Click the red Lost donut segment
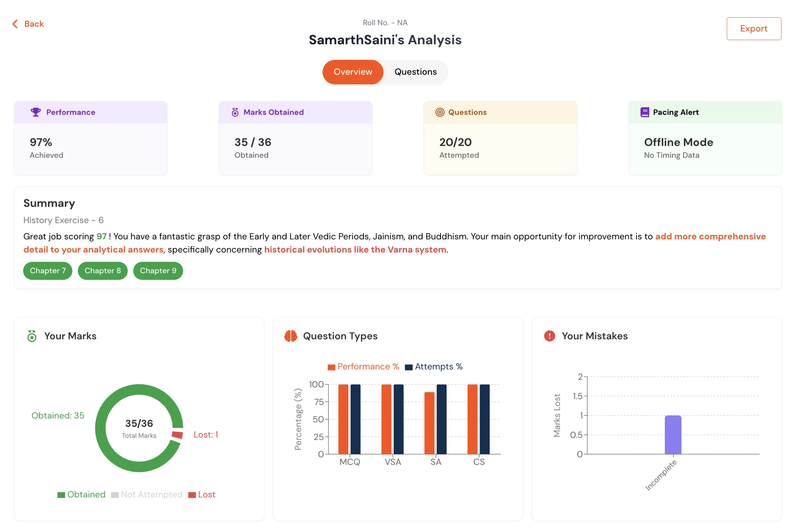The height and width of the screenshot is (532, 805). (177, 435)
